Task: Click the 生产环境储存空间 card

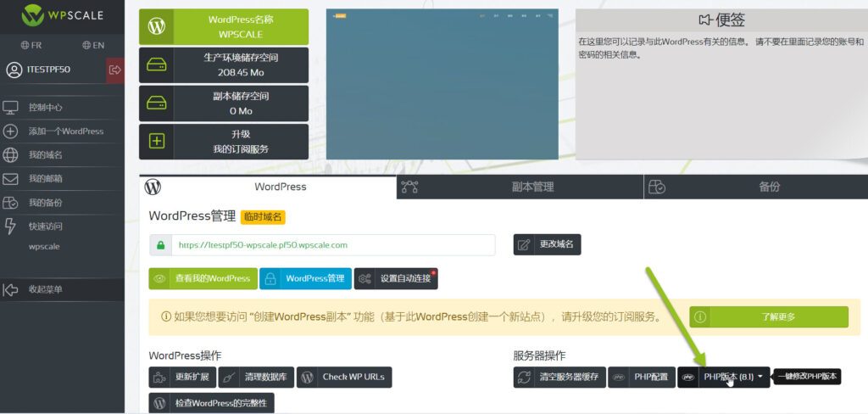Action: pos(224,64)
